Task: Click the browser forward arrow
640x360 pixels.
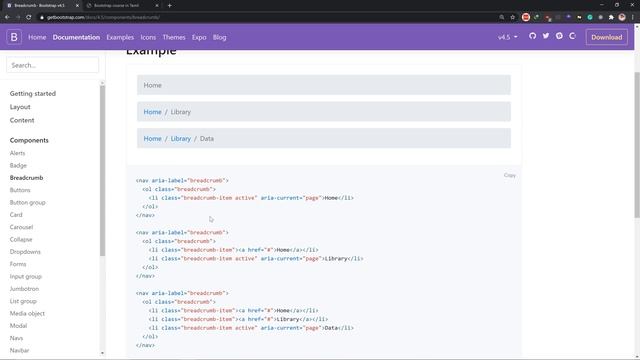Action: click(18, 17)
